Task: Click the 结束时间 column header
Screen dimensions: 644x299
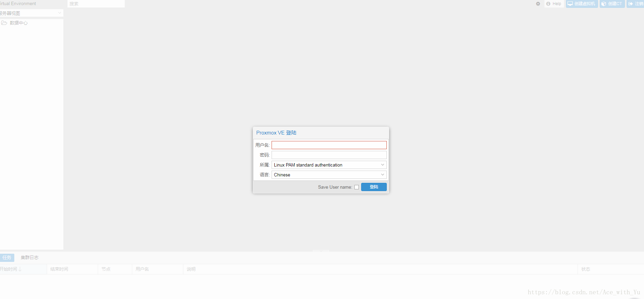Action: [72, 269]
